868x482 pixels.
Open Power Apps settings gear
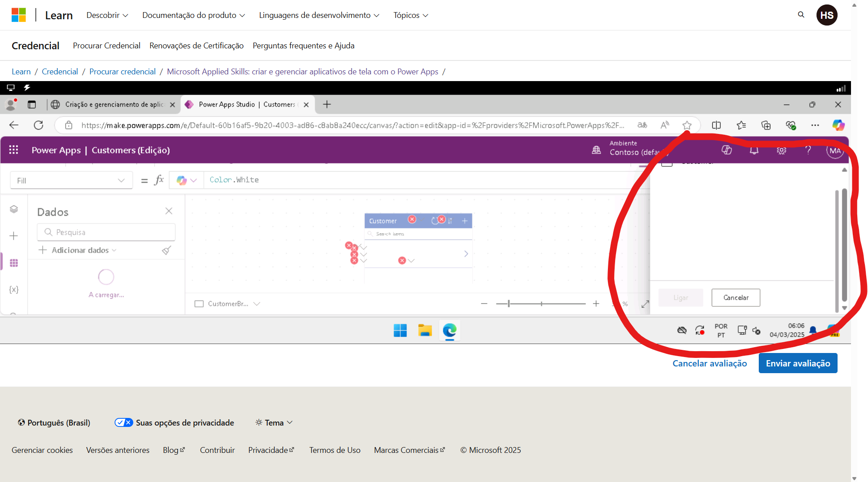[782, 151]
